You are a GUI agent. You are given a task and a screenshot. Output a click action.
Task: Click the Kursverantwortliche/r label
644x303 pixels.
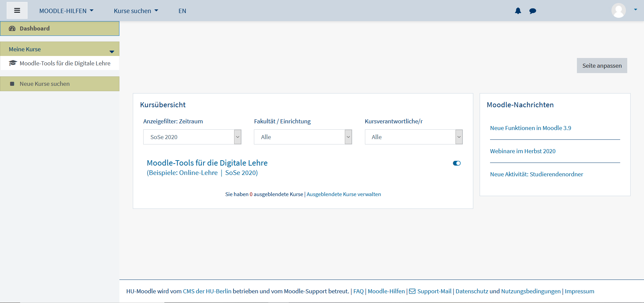point(393,121)
